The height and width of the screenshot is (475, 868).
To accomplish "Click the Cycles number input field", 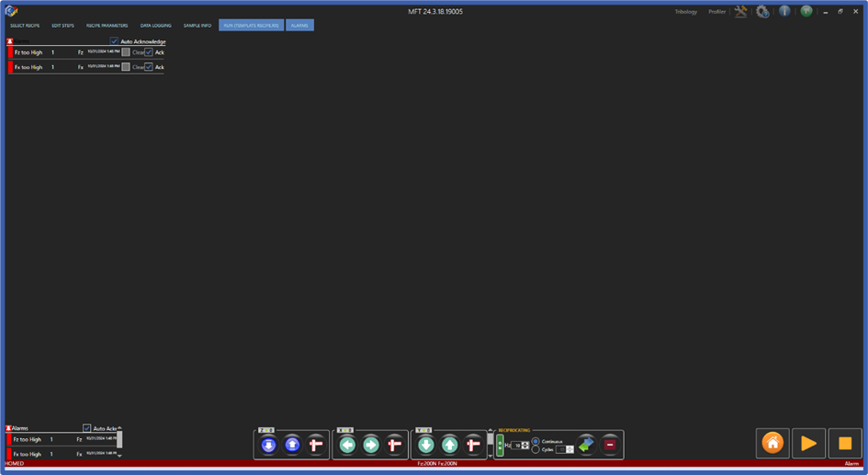I will coord(561,449).
